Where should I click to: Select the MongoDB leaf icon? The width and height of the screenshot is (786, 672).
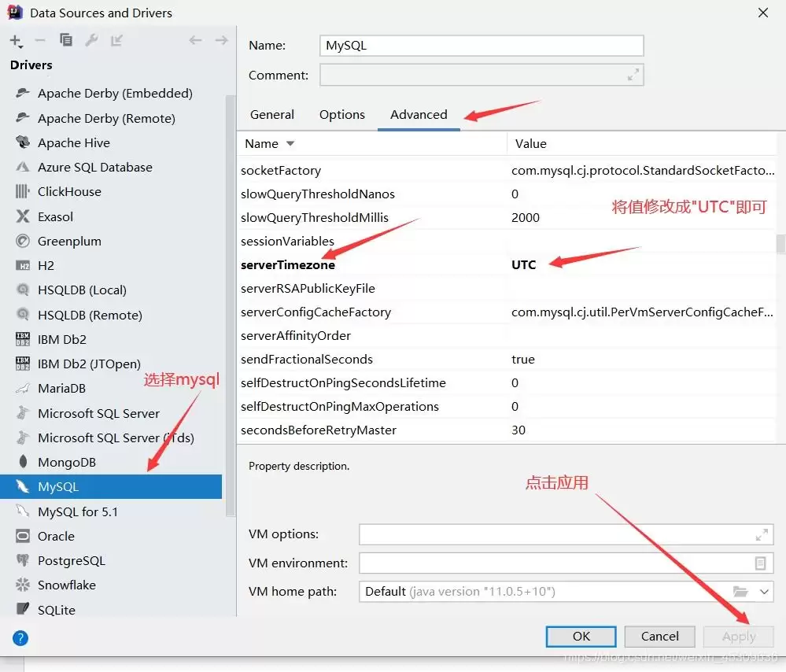coord(23,461)
